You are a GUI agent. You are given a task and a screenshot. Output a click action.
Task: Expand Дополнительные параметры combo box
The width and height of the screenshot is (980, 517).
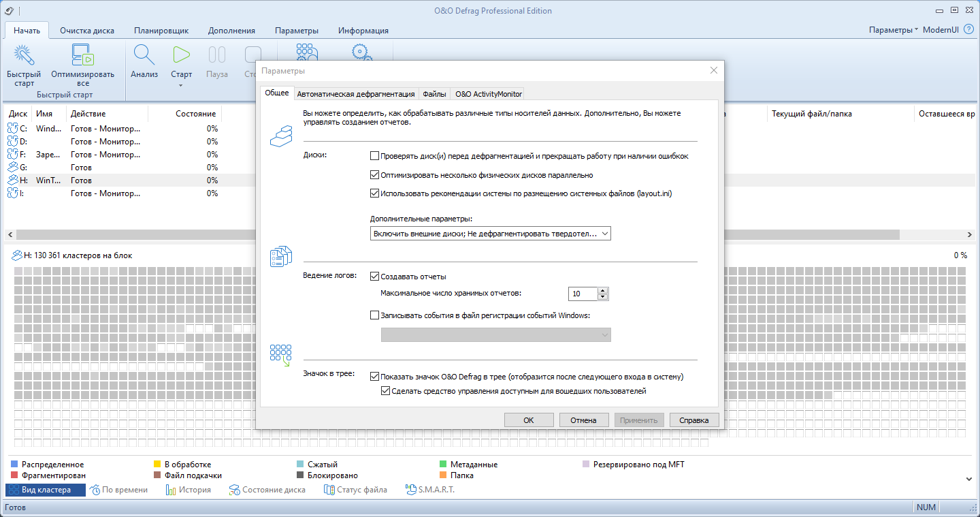pos(490,234)
